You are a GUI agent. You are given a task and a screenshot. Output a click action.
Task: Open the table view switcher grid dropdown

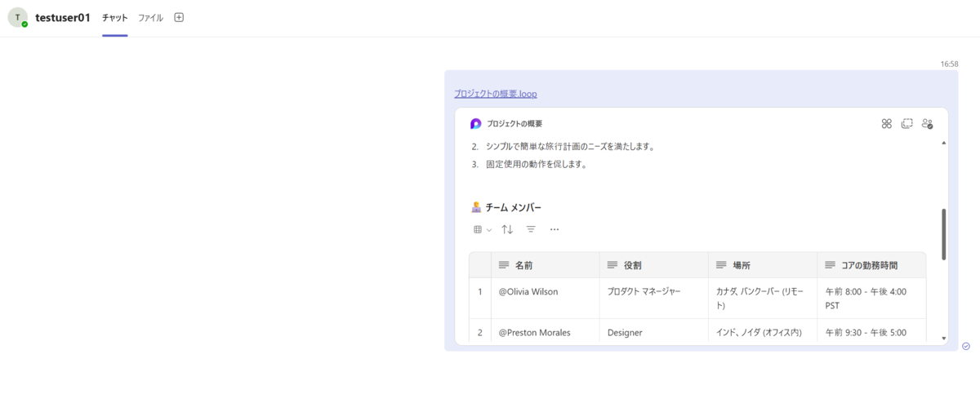coord(483,229)
